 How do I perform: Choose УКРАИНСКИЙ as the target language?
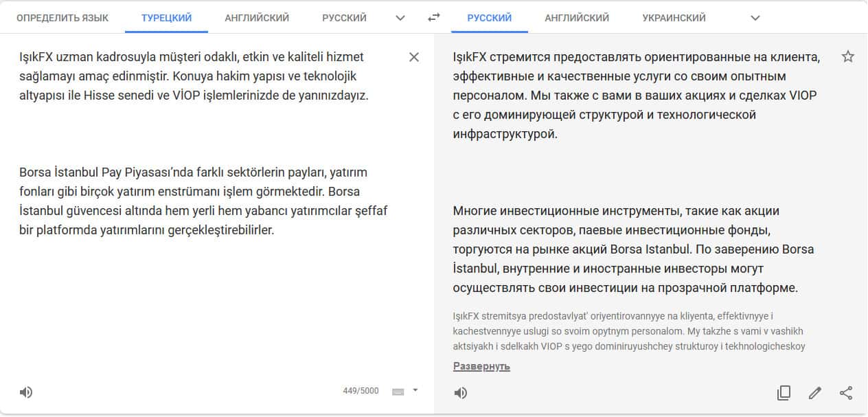(x=674, y=18)
